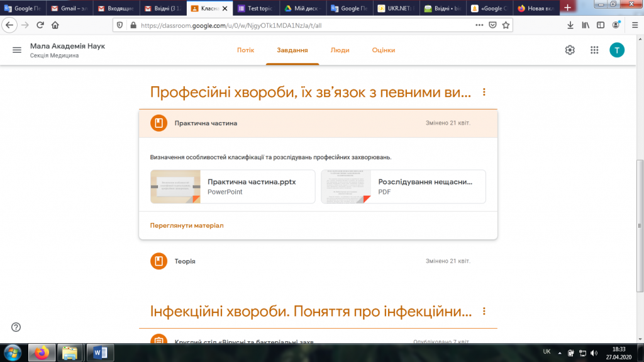The width and height of the screenshot is (644, 362).
Task: Open class settings gear icon
Action: click(x=570, y=50)
